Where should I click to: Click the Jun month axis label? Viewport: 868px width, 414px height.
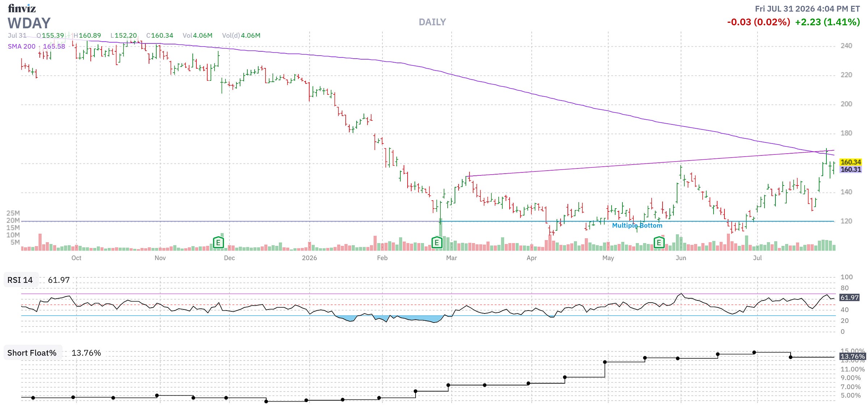coord(681,258)
